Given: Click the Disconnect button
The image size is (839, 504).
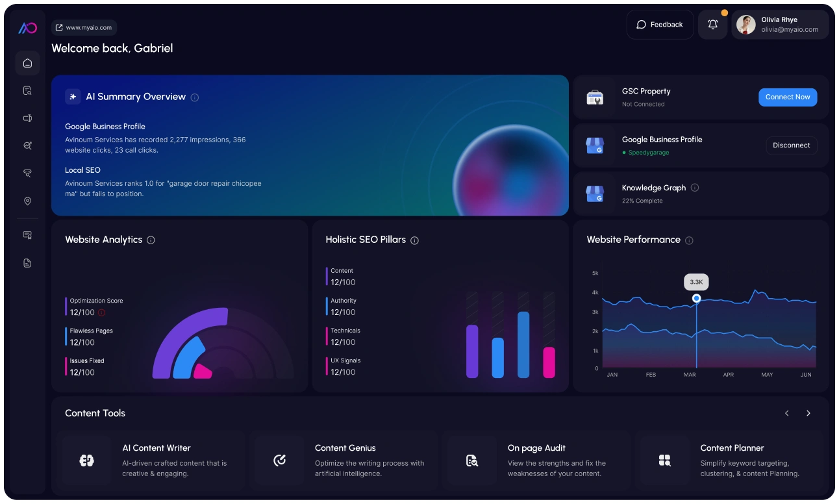Looking at the screenshot, I should click(x=792, y=145).
